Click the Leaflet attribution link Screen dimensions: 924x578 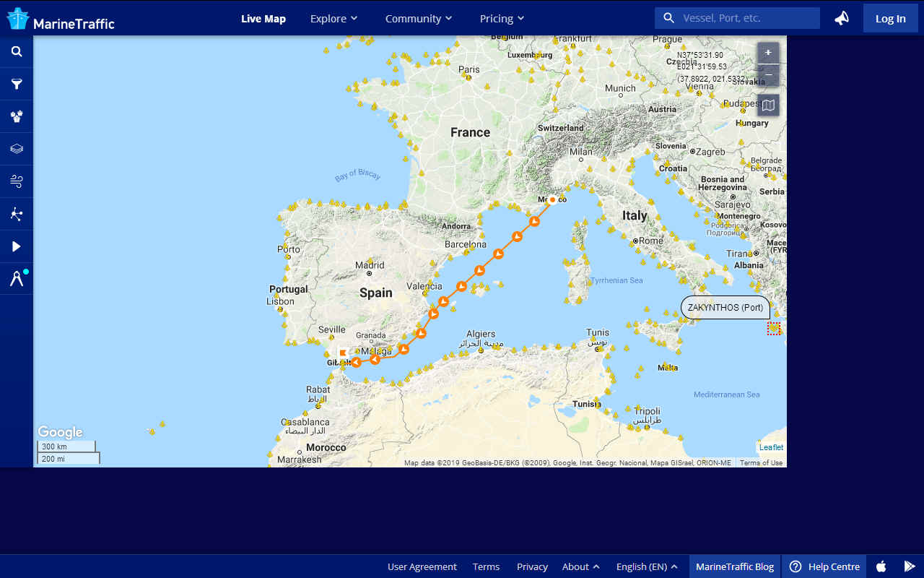[771, 447]
